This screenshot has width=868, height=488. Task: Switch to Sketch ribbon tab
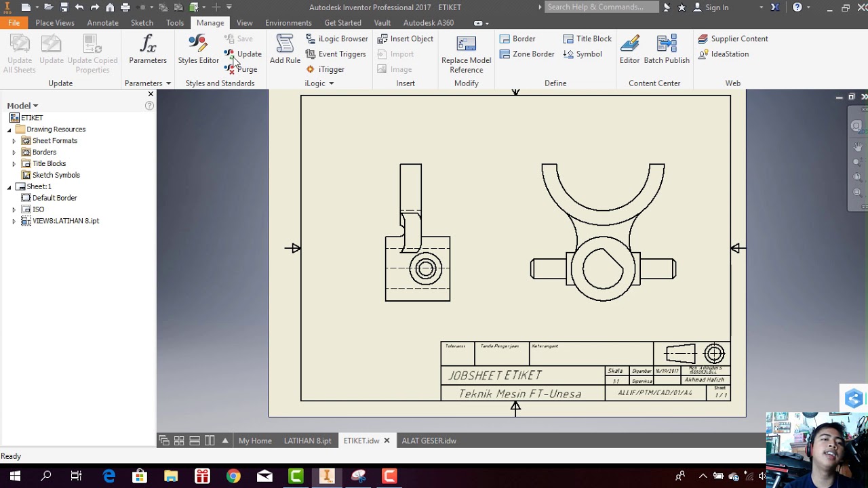[142, 23]
